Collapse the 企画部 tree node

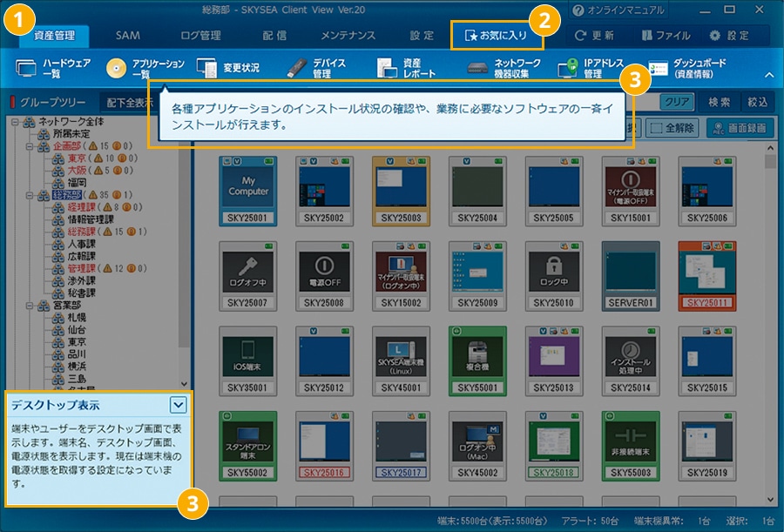click(30, 146)
